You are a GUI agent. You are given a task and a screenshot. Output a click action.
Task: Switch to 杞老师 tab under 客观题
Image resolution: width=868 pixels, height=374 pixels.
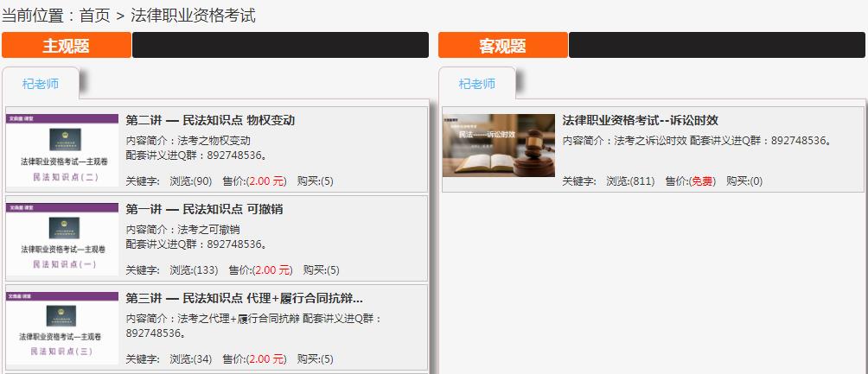(x=477, y=84)
